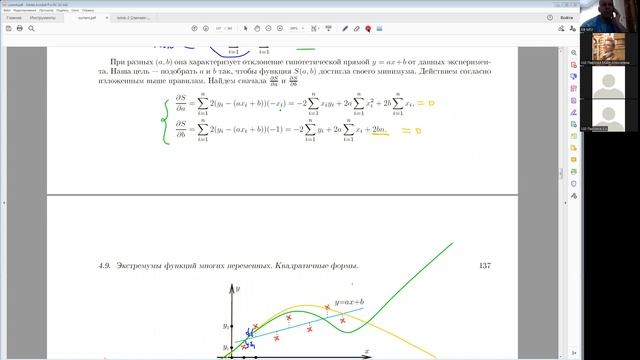Click the page number input field
This screenshot has height=360, width=640.
pos(219,29)
